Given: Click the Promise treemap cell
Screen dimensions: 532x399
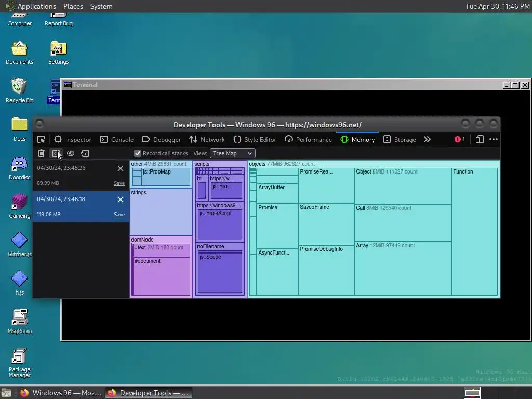Looking at the screenshot, I should 277,226.
